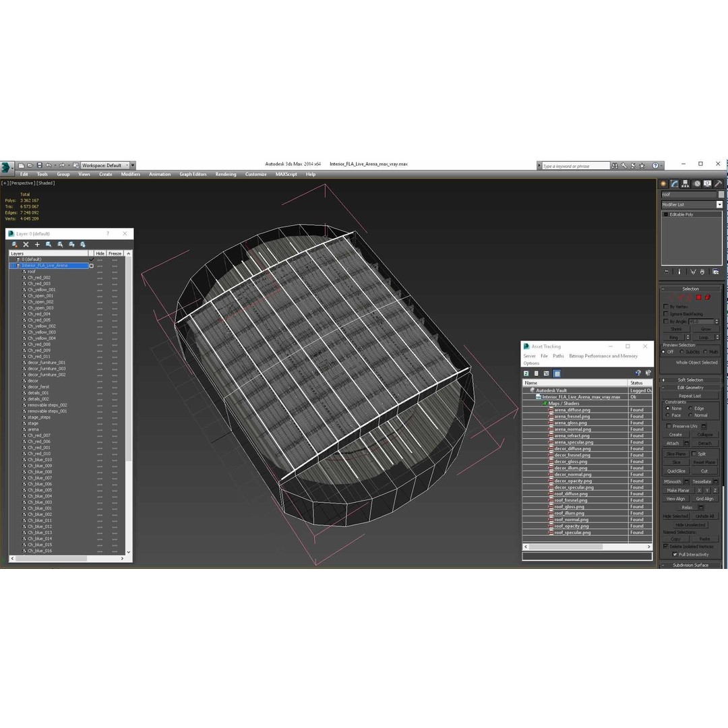Enable Ignore Backfacing
Viewport: 728px width, 728px height.
666,313
